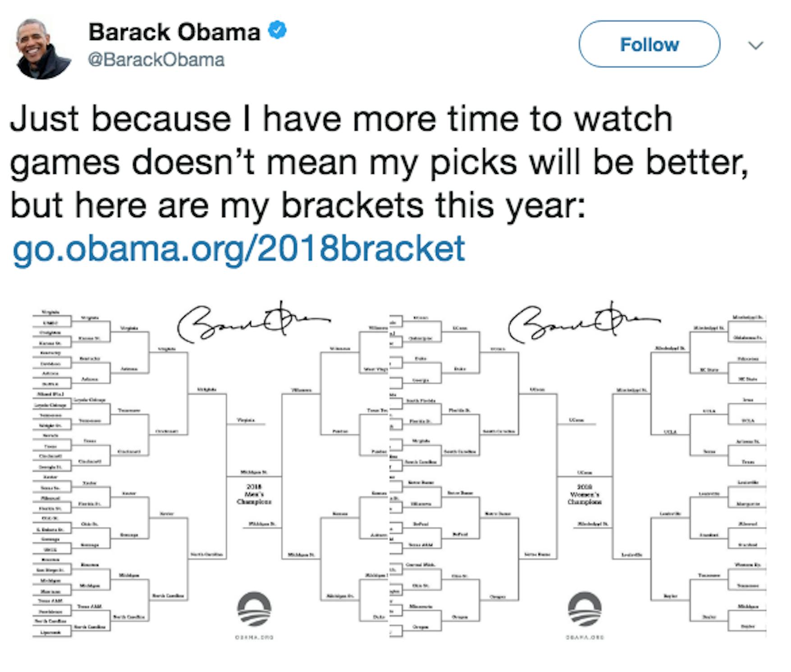Image resolution: width=791 pixels, height=672 pixels.
Task: Click Michigan St. winner above Men's Champions label
Action: pyautogui.click(x=254, y=472)
